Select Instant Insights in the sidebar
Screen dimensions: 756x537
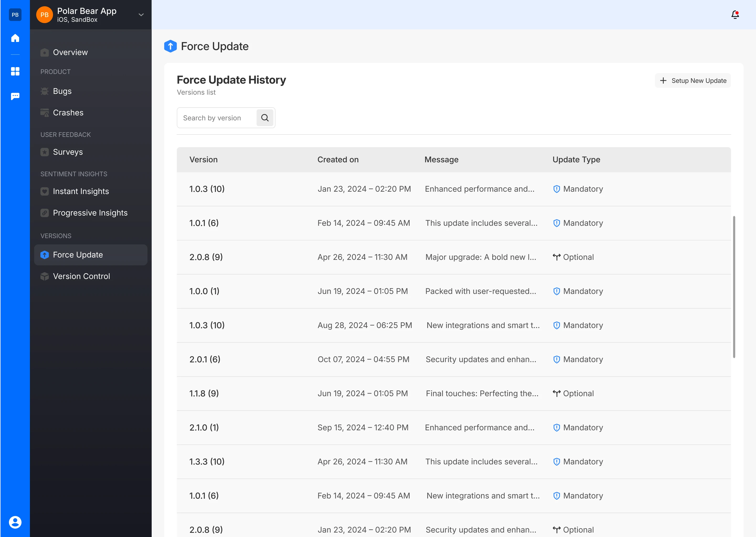click(81, 191)
